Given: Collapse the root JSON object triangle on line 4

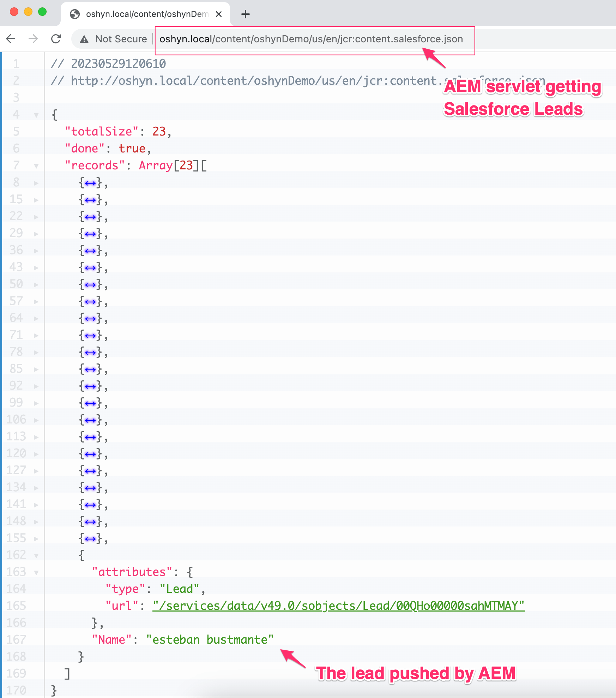Looking at the screenshot, I should (36, 115).
